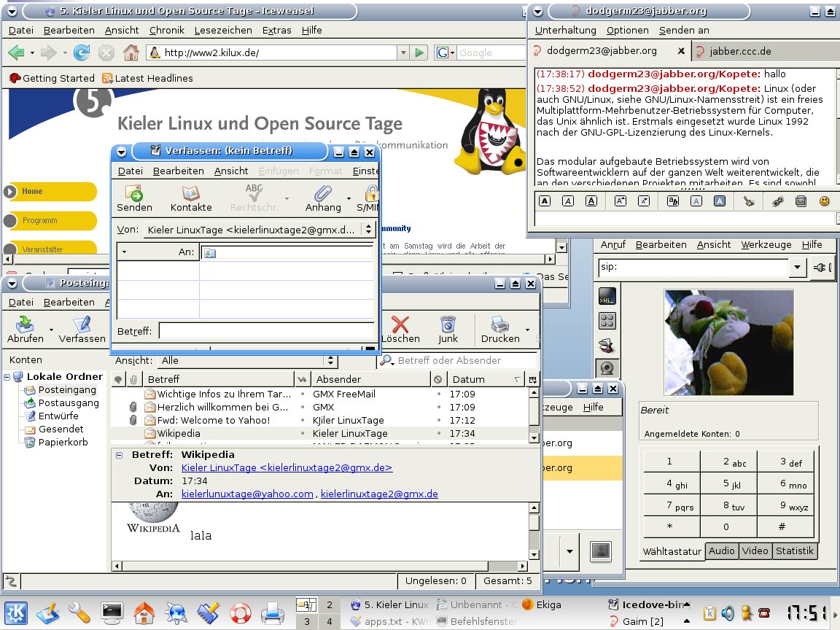Open the Gaim font face selector
The width and height of the screenshot is (840, 630).
pyautogui.click(x=672, y=201)
